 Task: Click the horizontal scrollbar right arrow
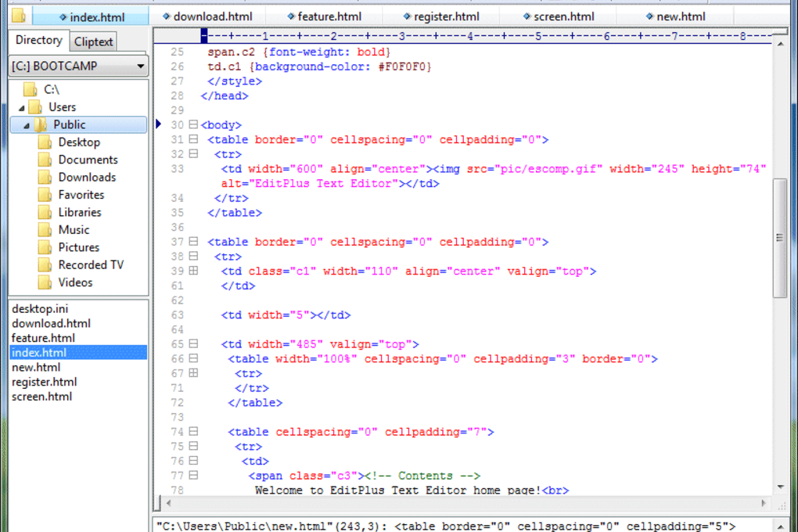click(x=764, y=503)
